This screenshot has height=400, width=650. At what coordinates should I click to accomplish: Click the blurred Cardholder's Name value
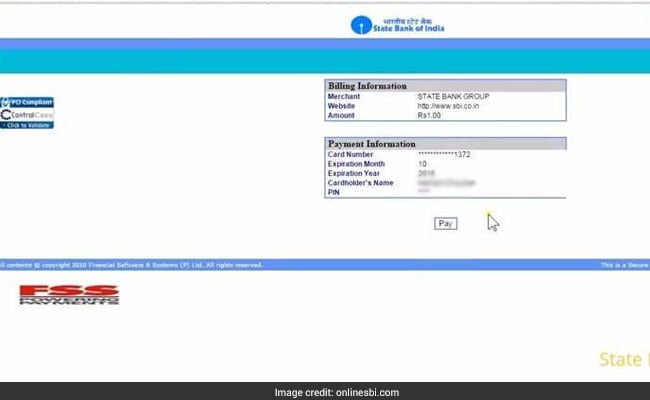point(446,183)
